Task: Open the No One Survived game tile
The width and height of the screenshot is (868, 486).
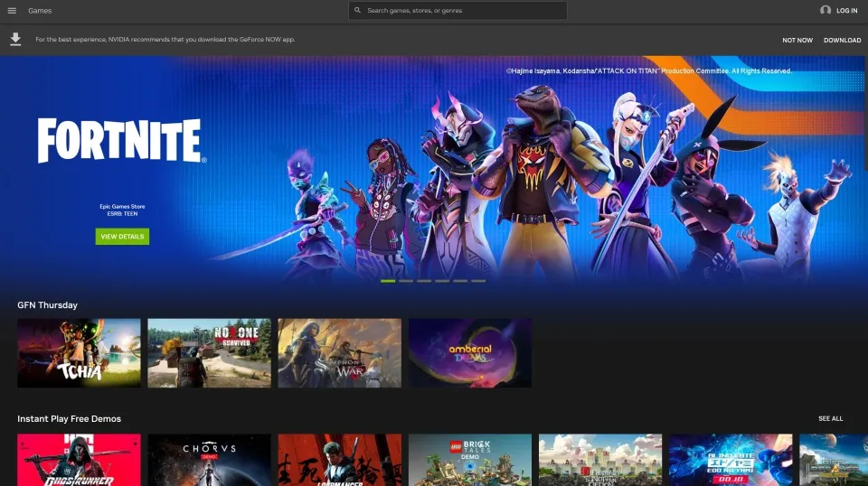Action: click(209, 352)
